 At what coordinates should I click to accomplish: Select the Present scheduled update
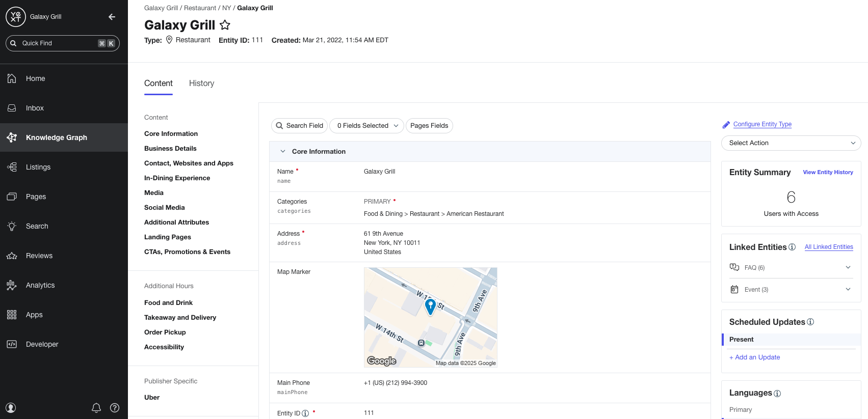point(791,340)
